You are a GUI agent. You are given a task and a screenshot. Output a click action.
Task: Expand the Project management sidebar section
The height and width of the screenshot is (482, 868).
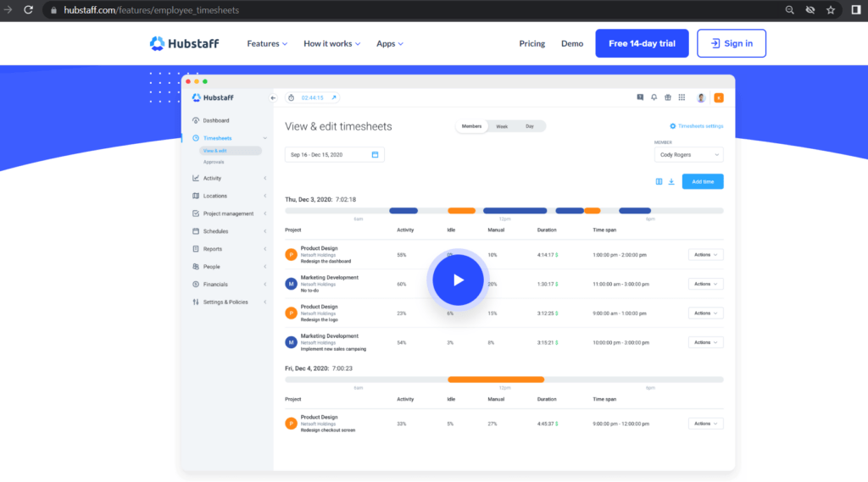(x=265, y=213)
